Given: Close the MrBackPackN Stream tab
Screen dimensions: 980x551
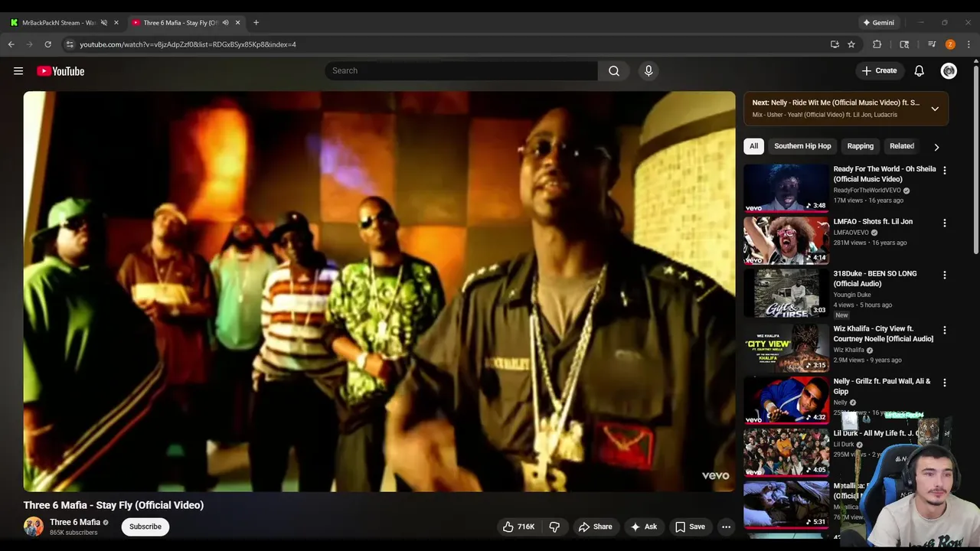Looking at the screenshot, I should coord(116,22).
